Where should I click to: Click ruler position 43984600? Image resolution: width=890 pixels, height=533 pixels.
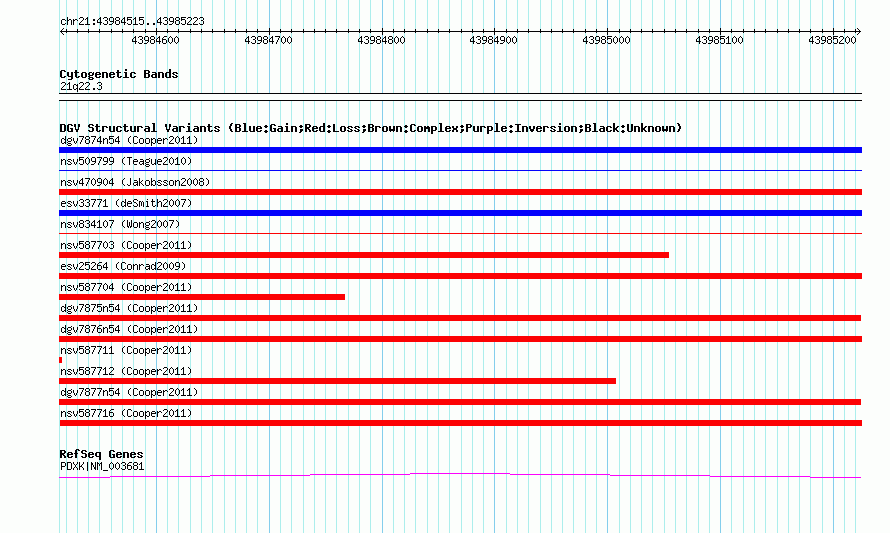(x=156, y=40)
